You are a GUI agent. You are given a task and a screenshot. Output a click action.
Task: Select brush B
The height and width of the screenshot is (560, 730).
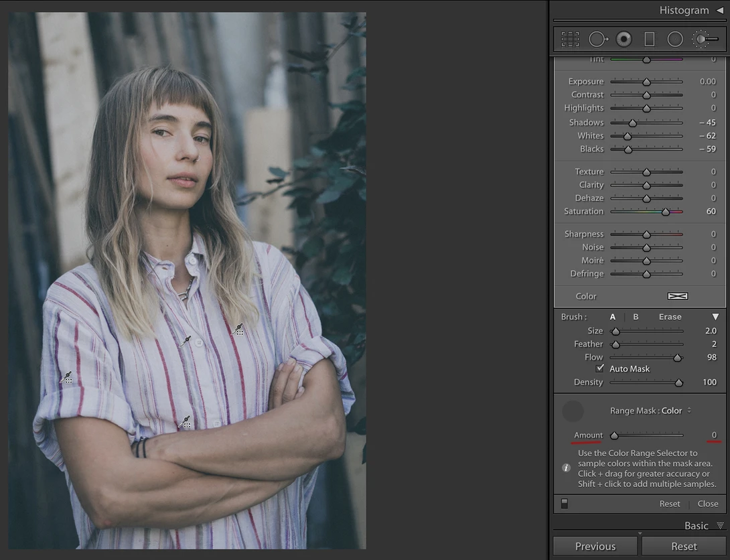coord(636,317)
